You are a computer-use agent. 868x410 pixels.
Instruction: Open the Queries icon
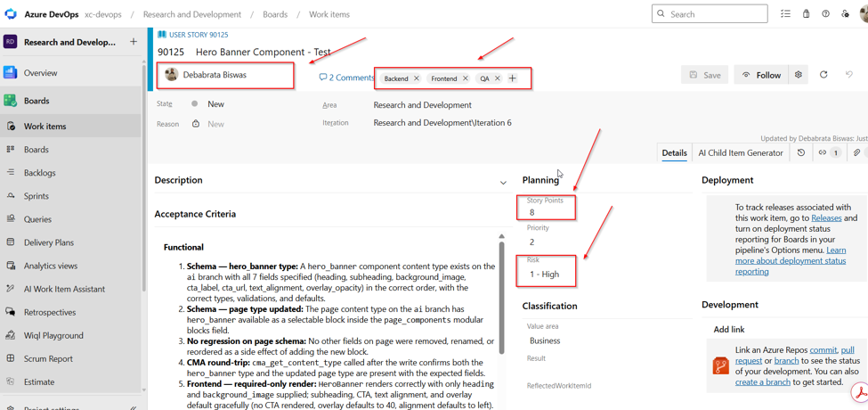click(x=11, y=219)
